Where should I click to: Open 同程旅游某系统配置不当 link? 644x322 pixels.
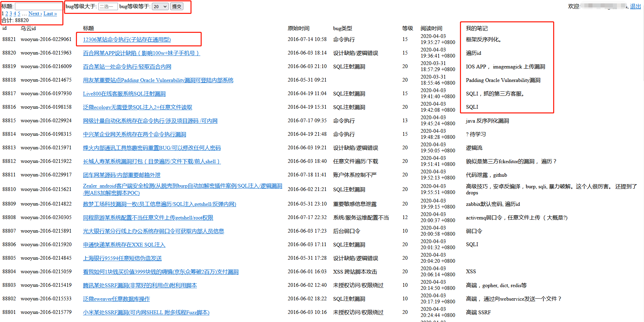(x=148, y=218)
